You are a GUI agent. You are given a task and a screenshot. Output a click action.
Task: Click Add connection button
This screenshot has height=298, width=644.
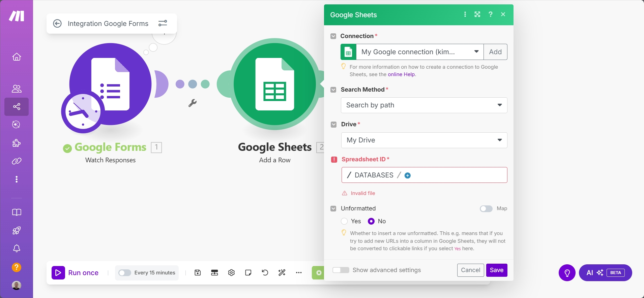(x=495, y=52)
